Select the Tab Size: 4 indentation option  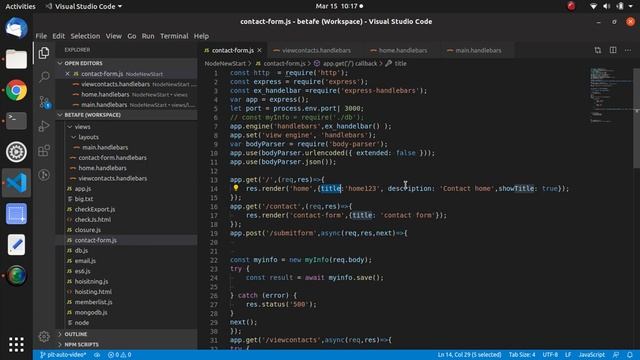(522, 355)
